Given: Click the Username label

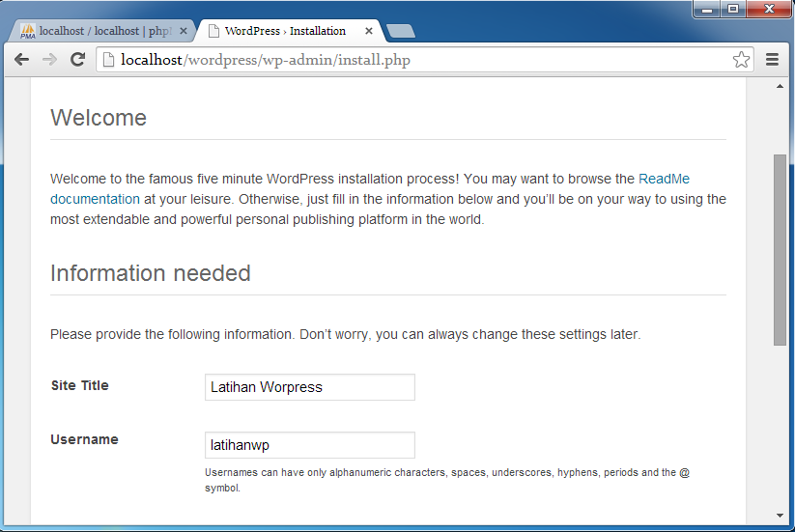Looking at the screenshot, I should click(x=84, y=439).
